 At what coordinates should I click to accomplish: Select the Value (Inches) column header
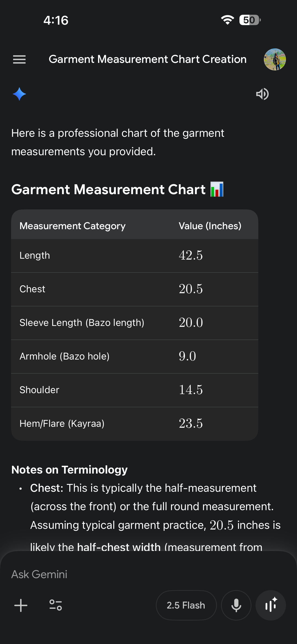tap(210, 226)
